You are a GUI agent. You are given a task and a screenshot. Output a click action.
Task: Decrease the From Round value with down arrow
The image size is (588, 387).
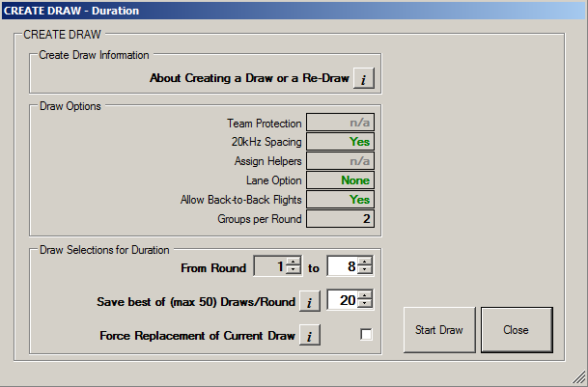click(294, 270)
